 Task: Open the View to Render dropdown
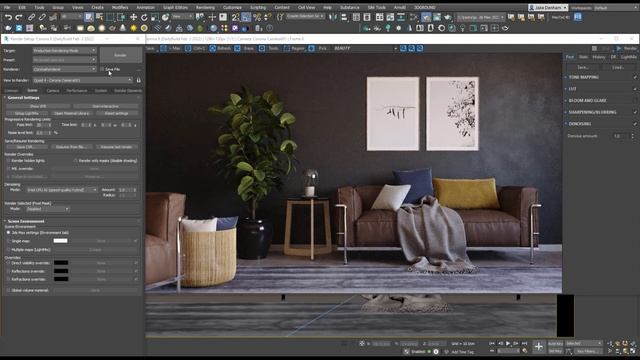[x=83, y=80]
